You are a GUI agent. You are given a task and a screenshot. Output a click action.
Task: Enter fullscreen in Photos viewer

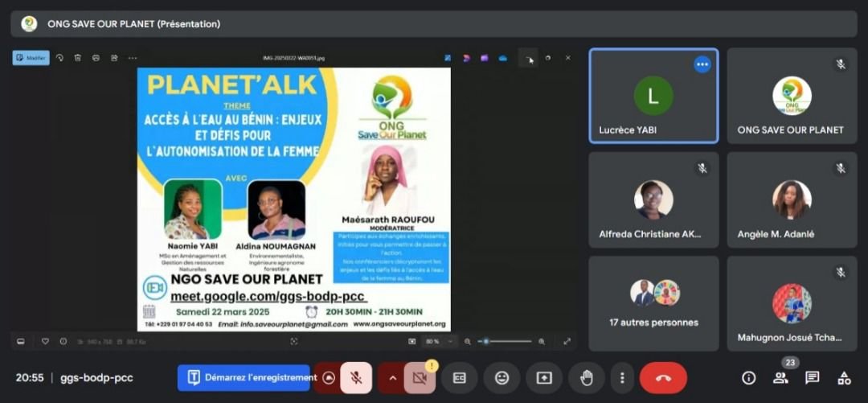coord(567,342)
